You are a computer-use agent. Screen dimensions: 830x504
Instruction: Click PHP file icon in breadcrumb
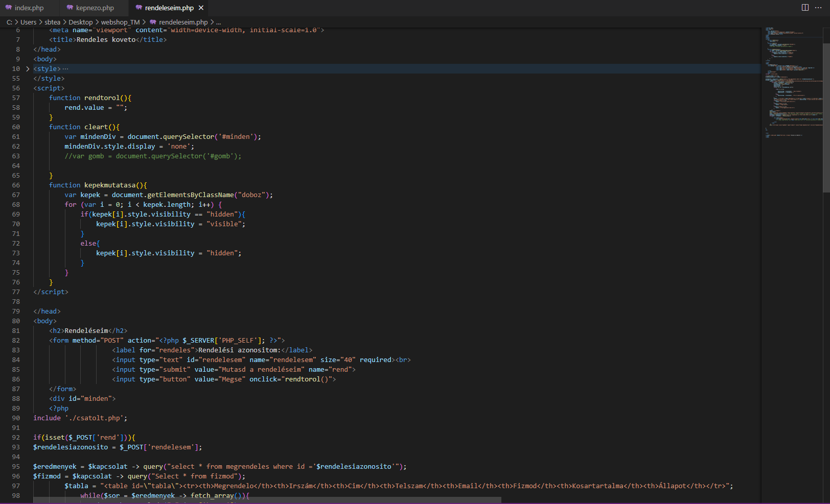(153, 22)
